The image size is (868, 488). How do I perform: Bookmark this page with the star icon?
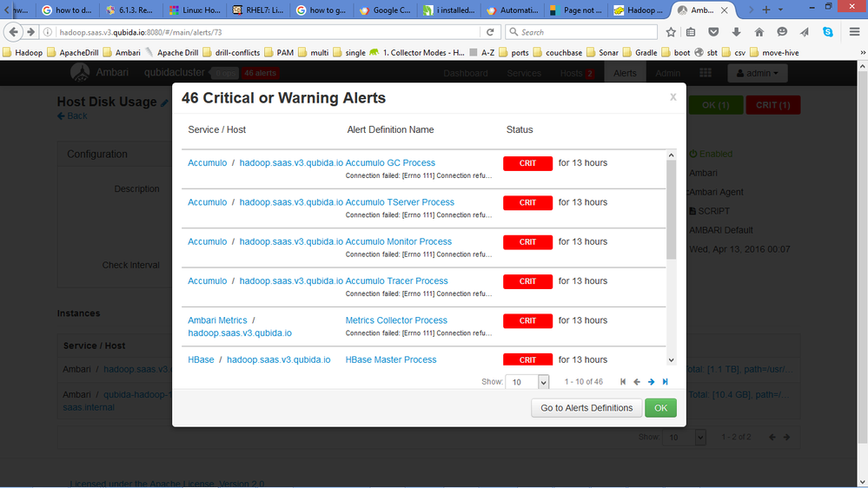click(x=671, y=32)
